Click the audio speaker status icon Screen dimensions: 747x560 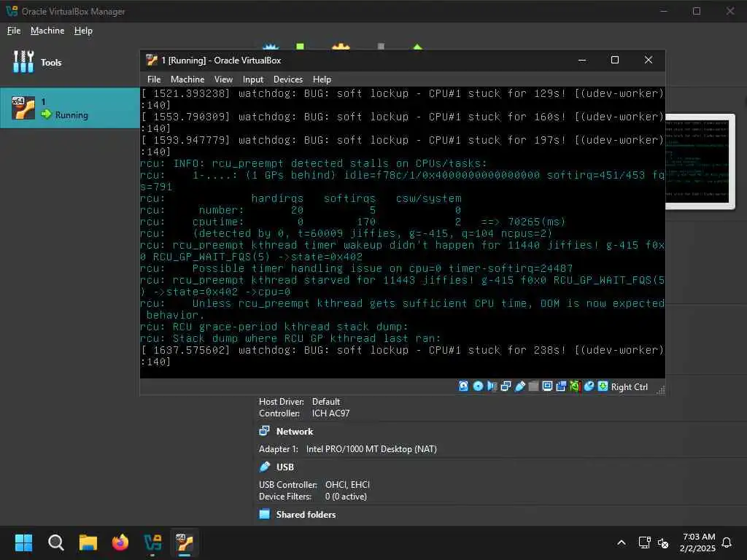click(492, 386)
